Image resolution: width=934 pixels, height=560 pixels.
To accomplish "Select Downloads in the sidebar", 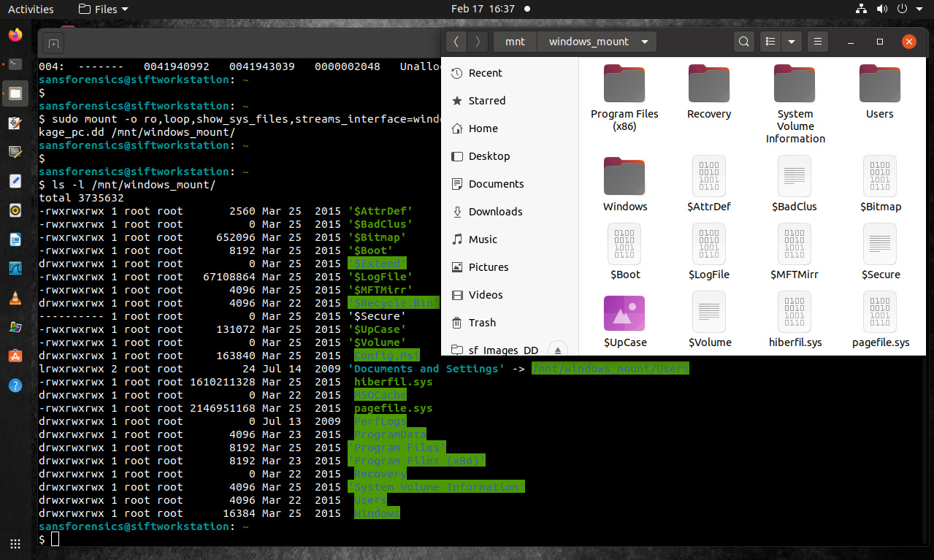I will [495, 212].
